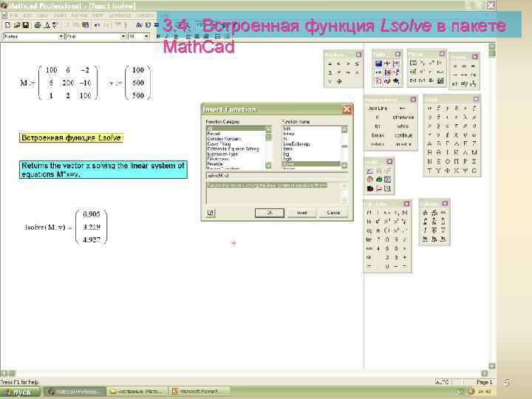Click the ln key in the Calculator palette
The height and width of the screenshot is (399, 532).
(x=369, y=222)
